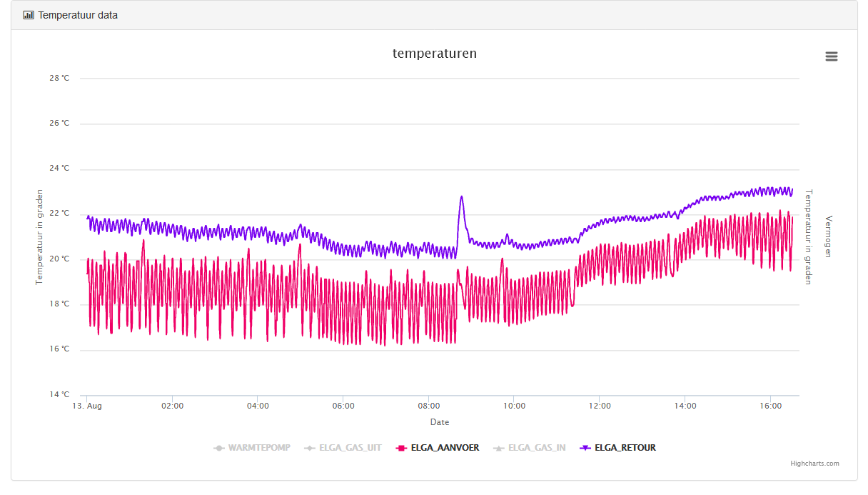This screenshot has width=868, height=495.
Task: Open the chart context hamburger menu
Action: tap(831, 56)
